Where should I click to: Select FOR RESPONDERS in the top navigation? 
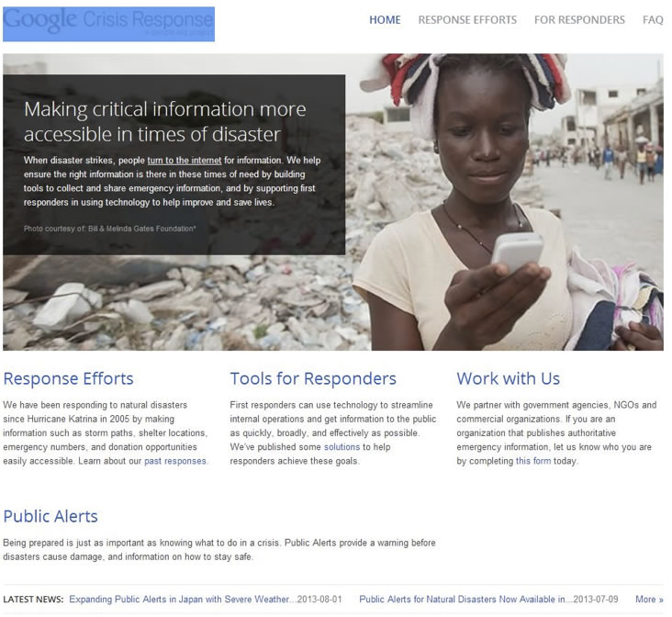579,19
